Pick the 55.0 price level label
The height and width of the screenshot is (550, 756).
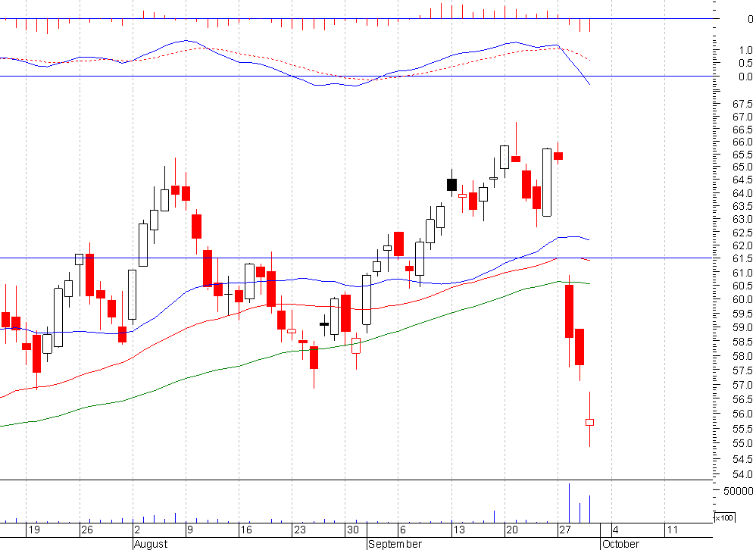tap(742, 443)
